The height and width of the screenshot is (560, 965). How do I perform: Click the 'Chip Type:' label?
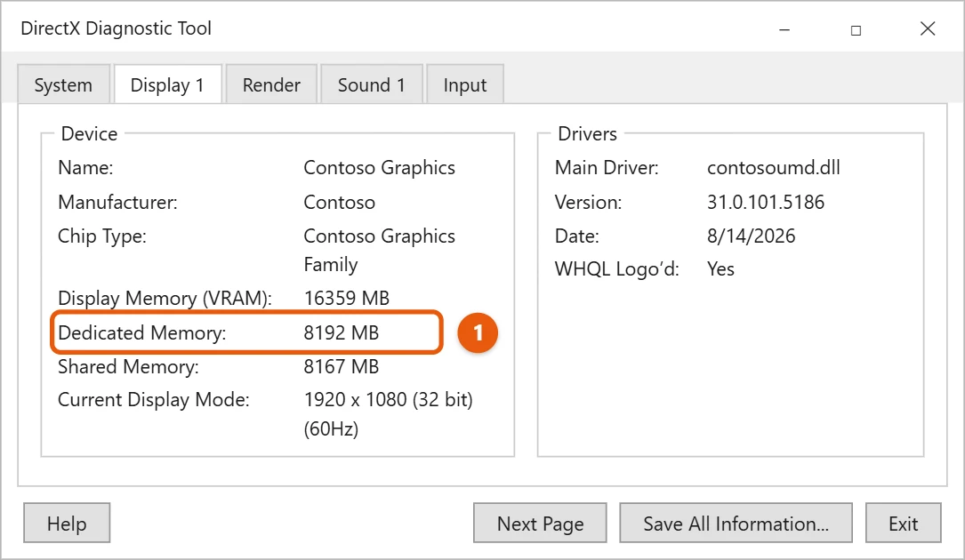(102, 236)
